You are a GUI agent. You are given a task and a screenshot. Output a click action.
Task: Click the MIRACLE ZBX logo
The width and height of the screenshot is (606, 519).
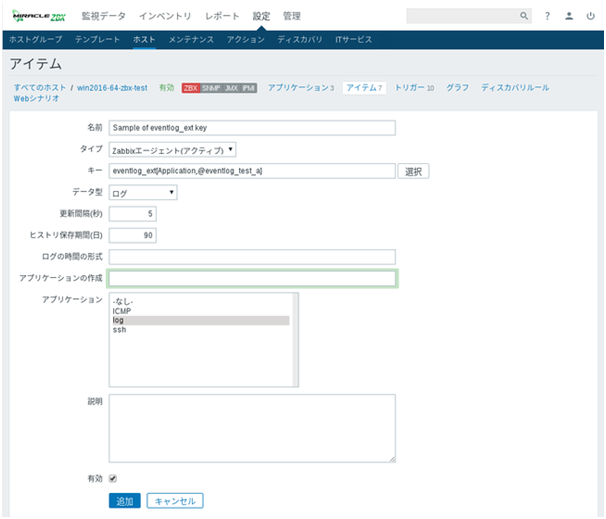tap(38, 16)
